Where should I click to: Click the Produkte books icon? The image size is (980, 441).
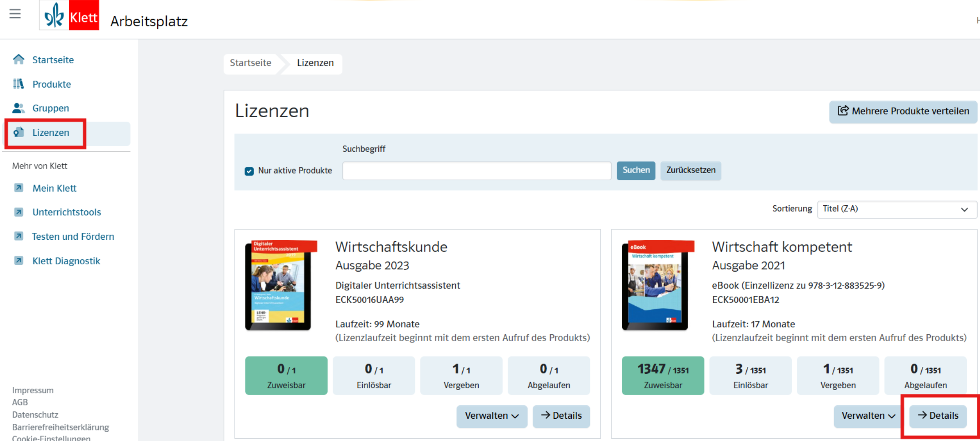[x=19, y=84]
